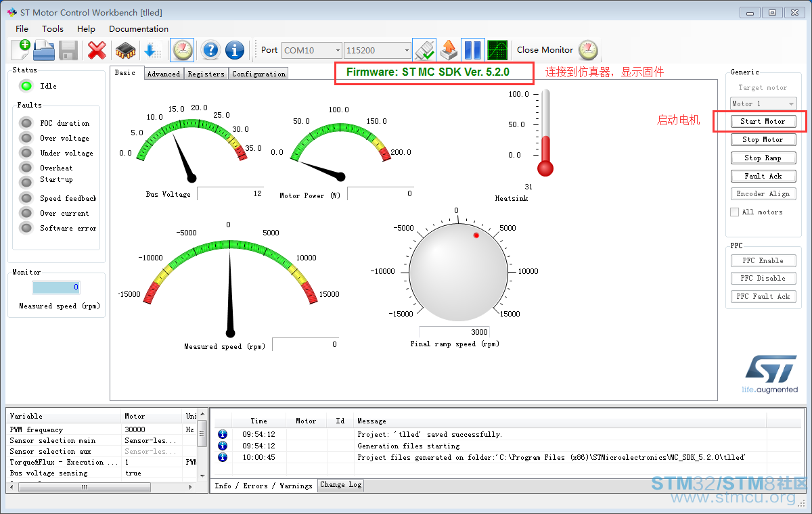812x514 pixels.
Task: Select the Sensor selection main row
Action: [x=101, y=440]
